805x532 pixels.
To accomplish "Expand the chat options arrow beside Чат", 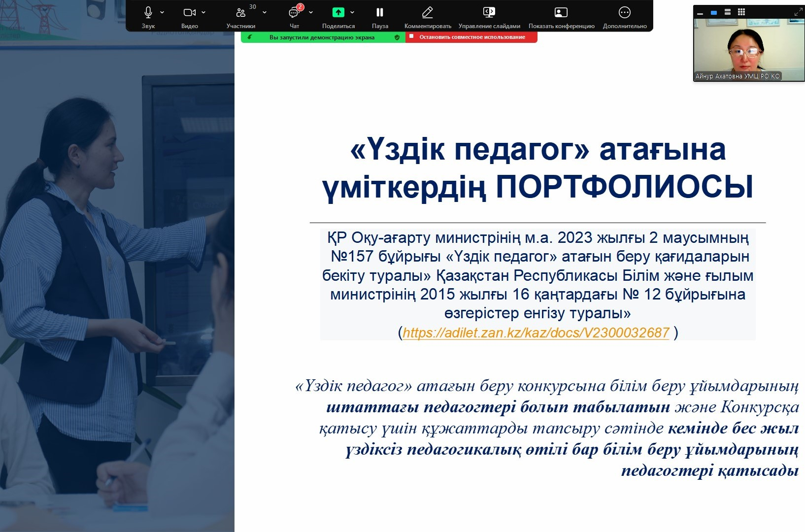I will [311, 13].
